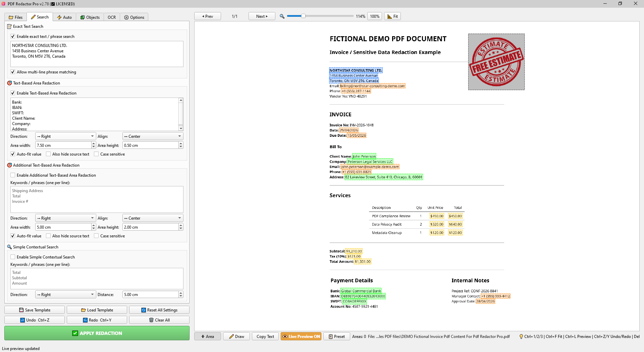
Task: Click in the exact text search phrase box
Action: tap(97, 54)
